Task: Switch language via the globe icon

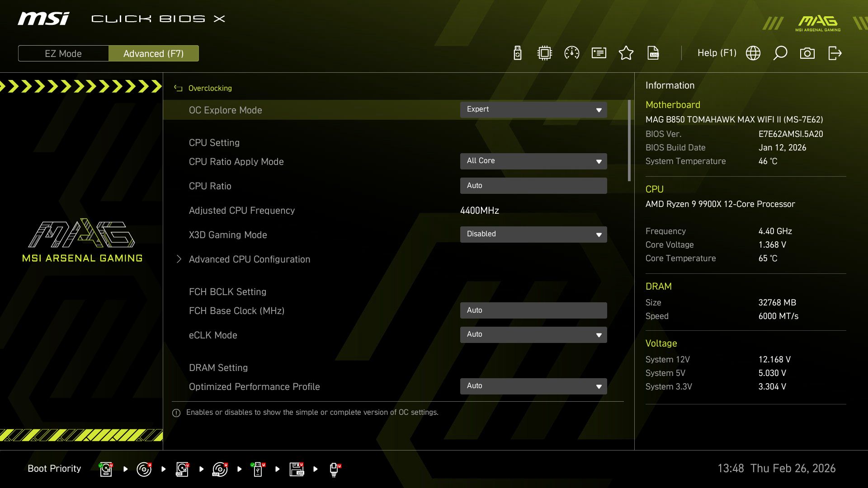Action: [753, 53]
